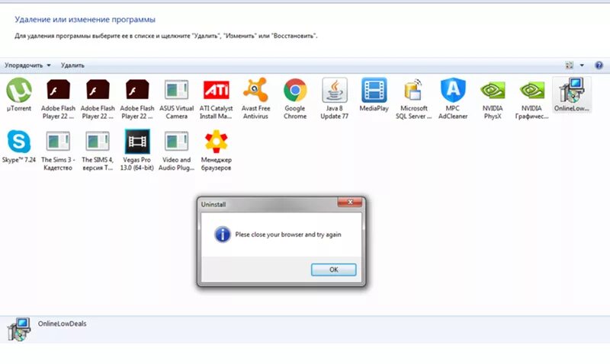Select The SIMS 4 program icon
Image resolution: width=610 pixels, height=364 pixels.
[98, 142]
